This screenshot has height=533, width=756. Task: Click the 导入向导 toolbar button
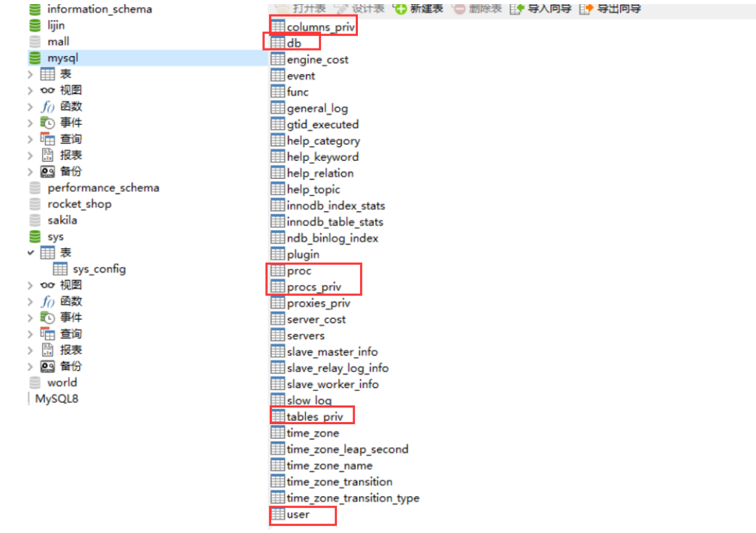pyautogui.click(x=540, y=9)
